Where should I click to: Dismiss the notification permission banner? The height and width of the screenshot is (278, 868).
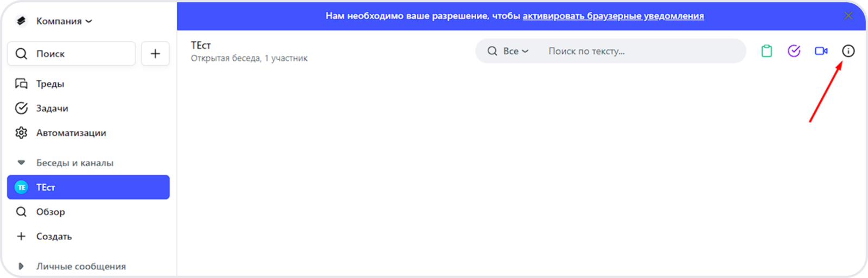click(x=848, y=16)
